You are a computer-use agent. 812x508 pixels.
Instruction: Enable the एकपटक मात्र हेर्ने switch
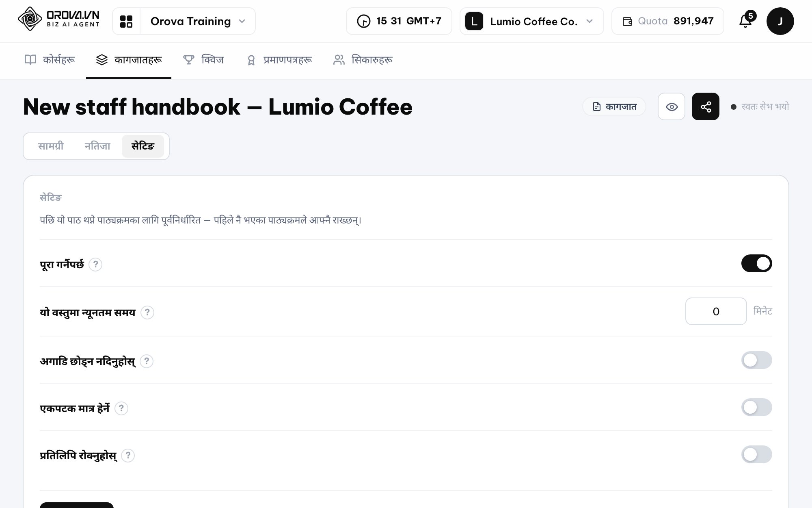coord(756,407)
